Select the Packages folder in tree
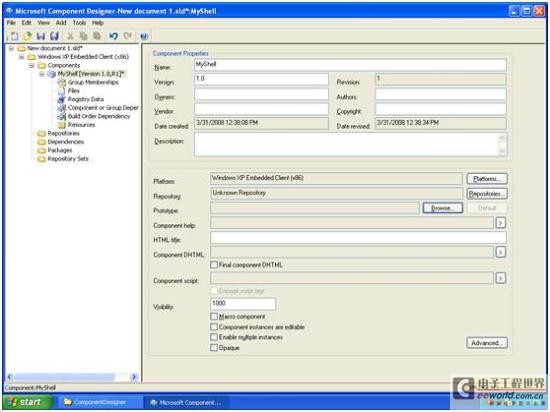The height and width of the screenshot is (412, 550). pyautogui.click(x=60, y=150)
